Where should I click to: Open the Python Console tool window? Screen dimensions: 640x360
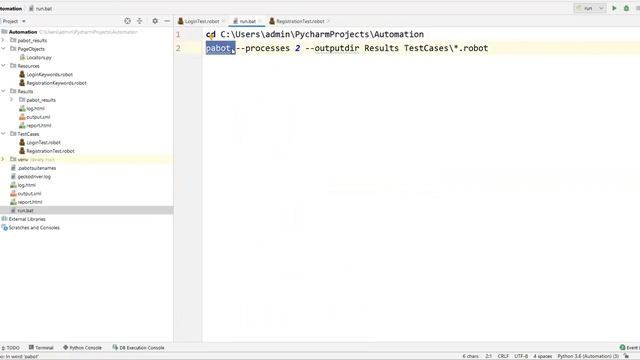[82, 348]
